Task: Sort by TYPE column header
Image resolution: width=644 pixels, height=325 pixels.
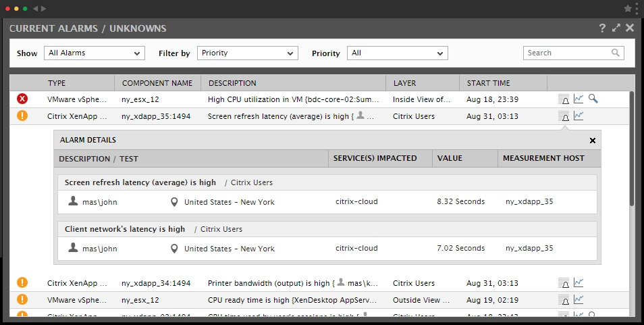Action: tap(57, 83)
